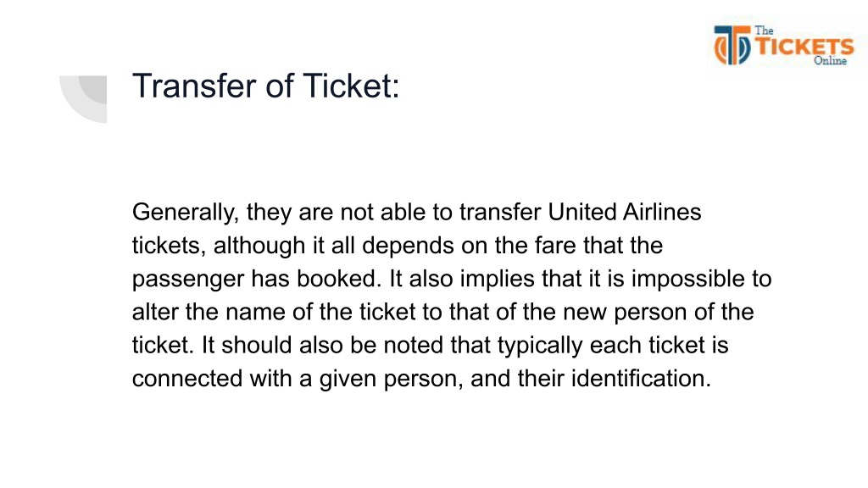
Task: Click the orange and blue T logo emblem
Action: point(732,46)
